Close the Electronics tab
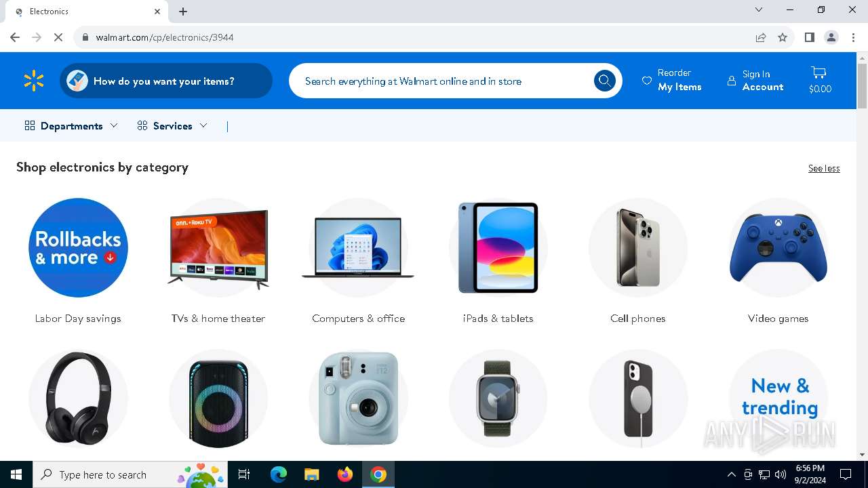Viewport: 868px width, 488px height. [x=157, y=12]
